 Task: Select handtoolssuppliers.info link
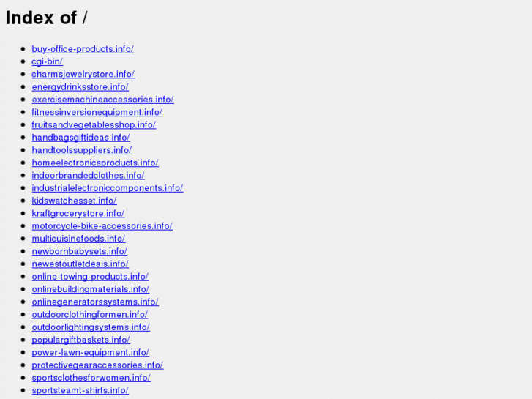(82, 150)
